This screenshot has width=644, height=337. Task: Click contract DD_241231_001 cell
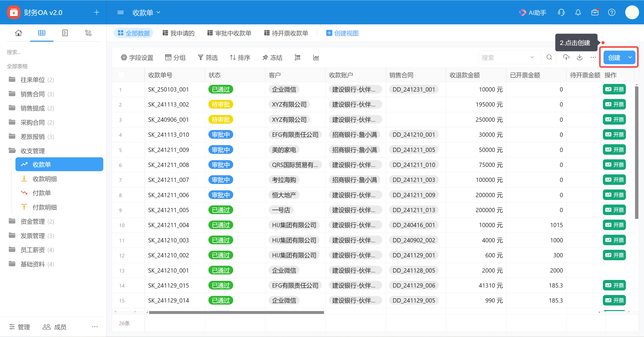point(413,90)
